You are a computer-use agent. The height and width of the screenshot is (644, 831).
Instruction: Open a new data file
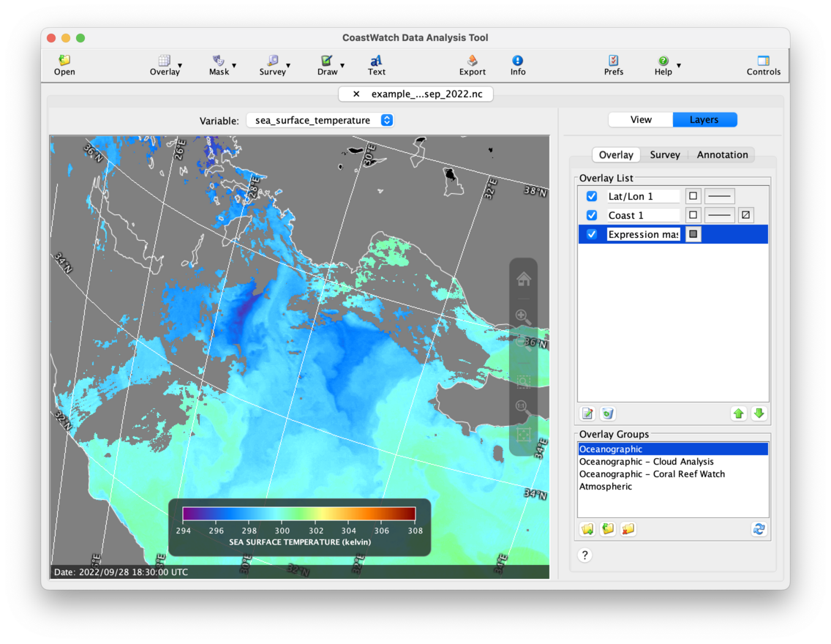(x=64, y=64)
